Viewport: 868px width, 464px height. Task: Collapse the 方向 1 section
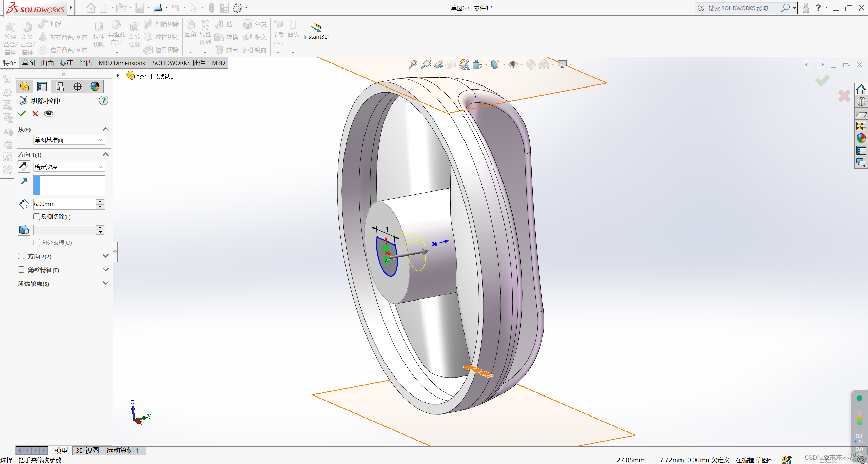point(106,155)
